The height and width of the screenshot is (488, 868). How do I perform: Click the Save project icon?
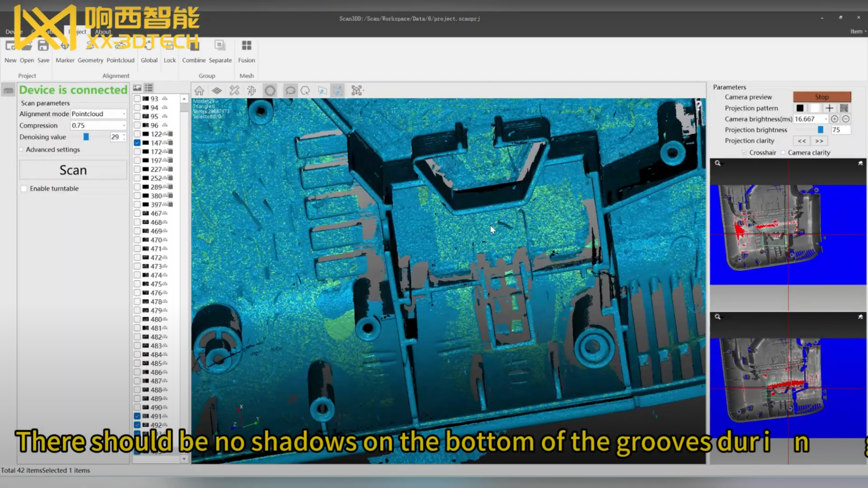(x=43, y=46)
